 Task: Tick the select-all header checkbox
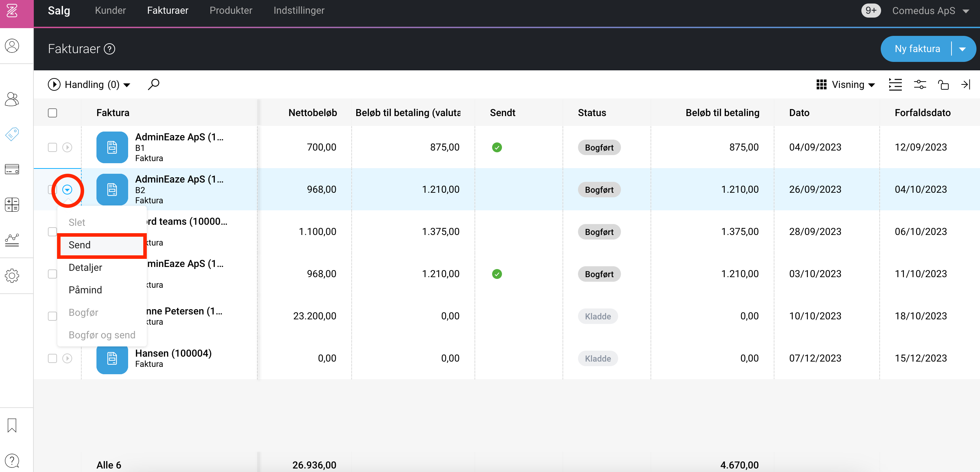tap(52, 113)
